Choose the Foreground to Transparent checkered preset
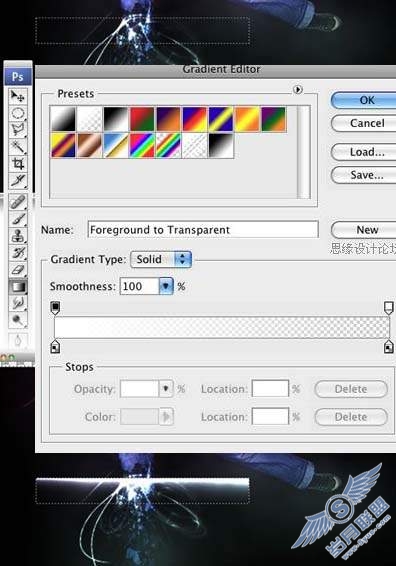The width and height of the screenshot is (396, 566). (90, 119)
